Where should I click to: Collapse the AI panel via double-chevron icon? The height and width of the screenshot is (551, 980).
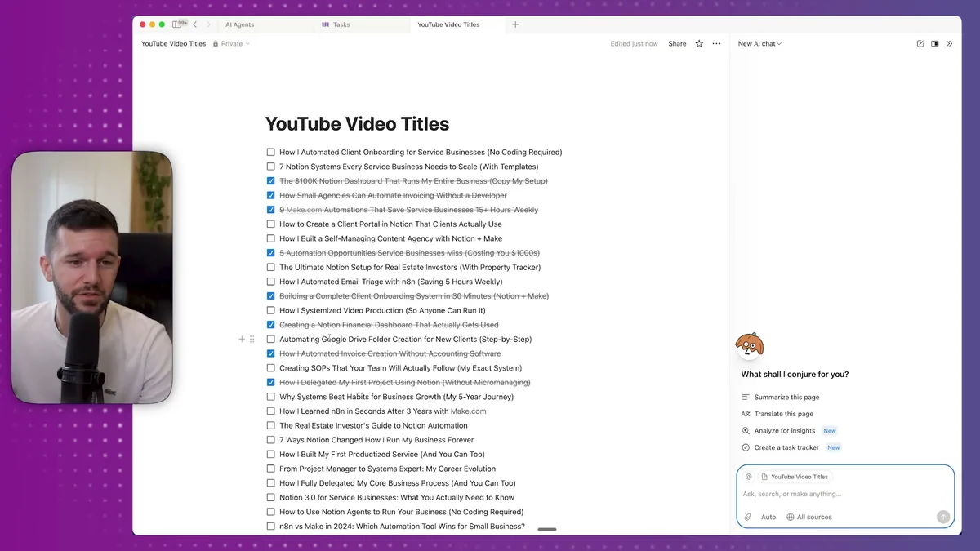click(950, 43)
